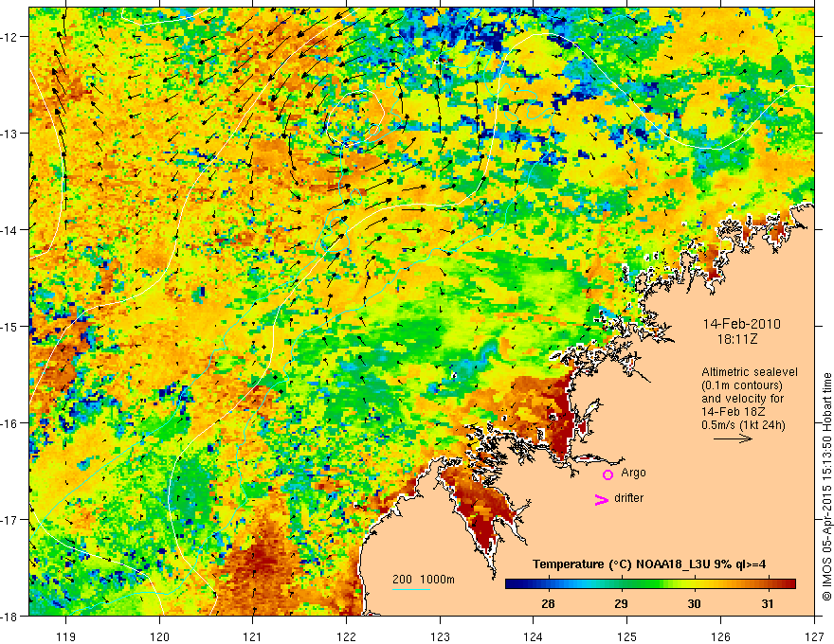This screenshot has width=834, height=644.
Task: Click the '-16' latitude axis label
Action: tap(9, 423)
